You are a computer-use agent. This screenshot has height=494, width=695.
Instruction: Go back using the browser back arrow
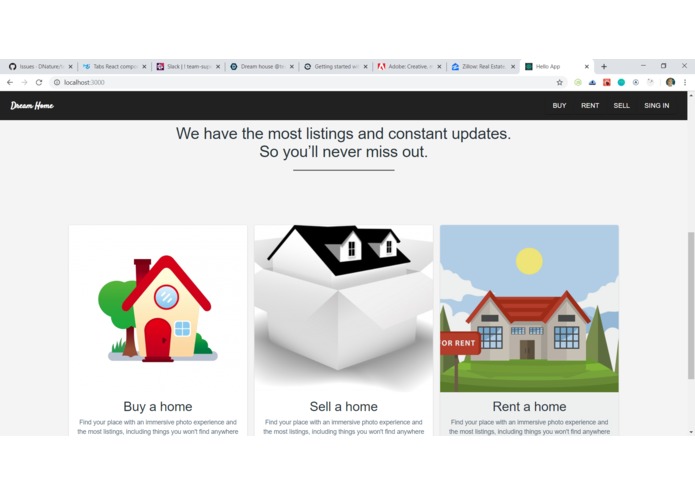coord(10,82)
